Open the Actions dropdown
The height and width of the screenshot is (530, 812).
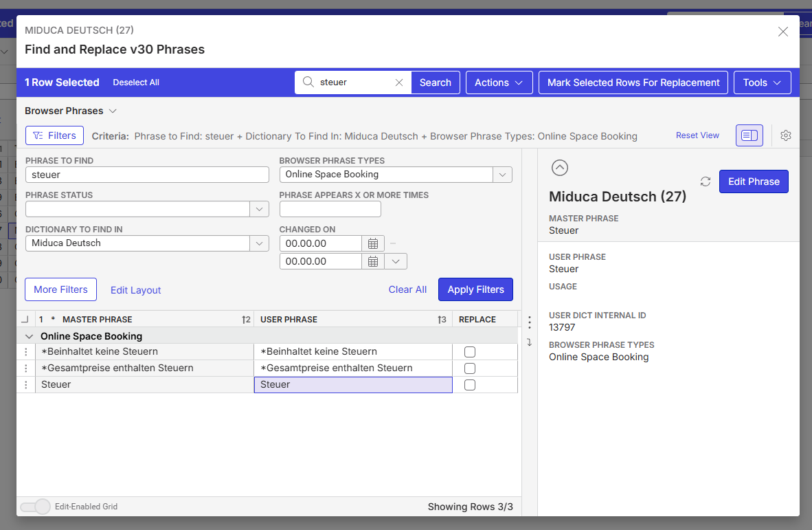coord(499,82)
